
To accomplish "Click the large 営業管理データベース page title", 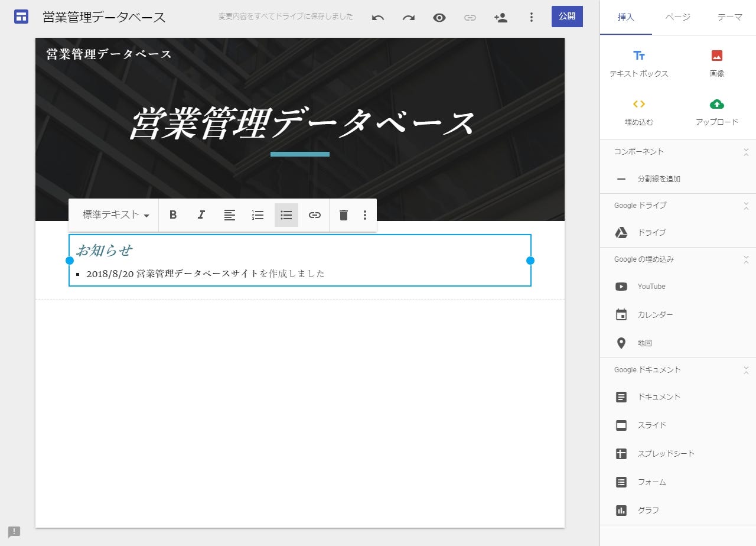I will click(302, 123).
